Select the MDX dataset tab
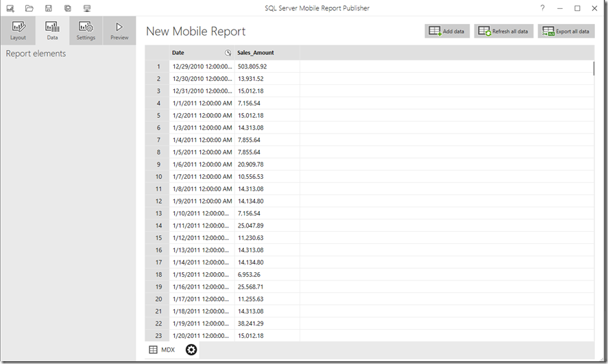 coord(162,350)
